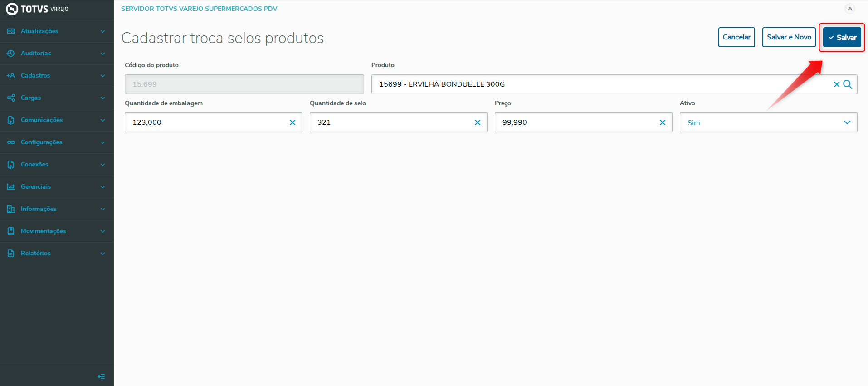Click the Cadastros add-user icon

coord(11,76)
